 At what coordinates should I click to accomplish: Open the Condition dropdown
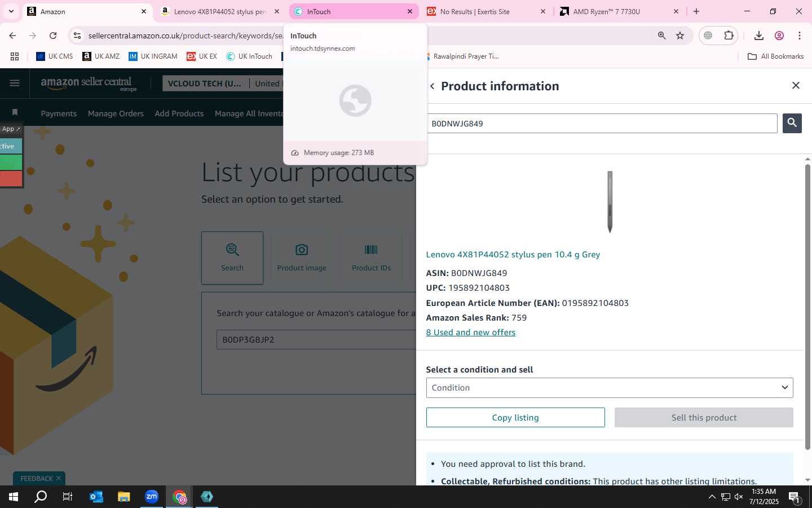610,388
